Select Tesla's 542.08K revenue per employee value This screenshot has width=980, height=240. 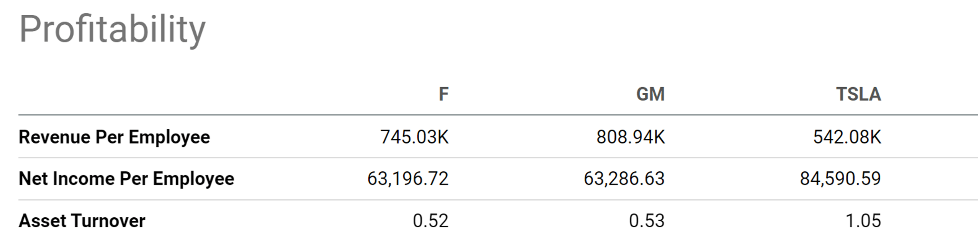[x=847, y=137]
